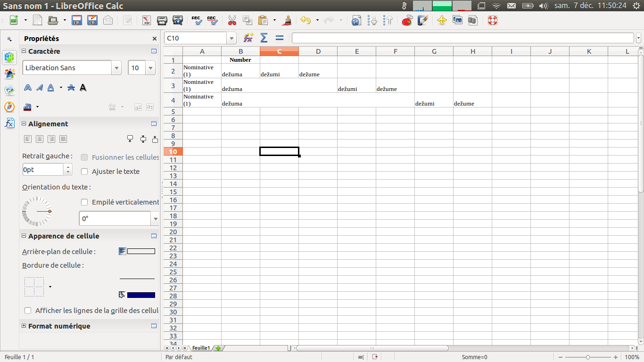Open the Function Wizard
This screenshot has width=644, height=362.
click(x=248, y=38)
